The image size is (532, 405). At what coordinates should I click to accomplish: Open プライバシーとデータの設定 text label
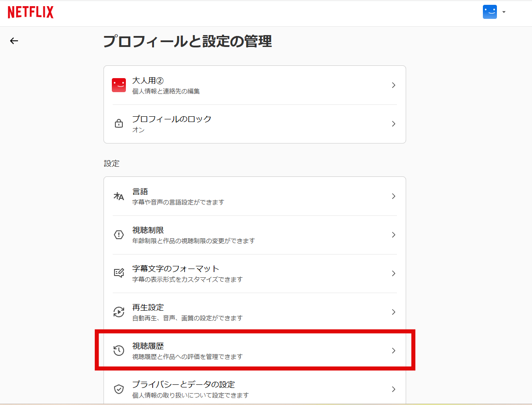184,385
